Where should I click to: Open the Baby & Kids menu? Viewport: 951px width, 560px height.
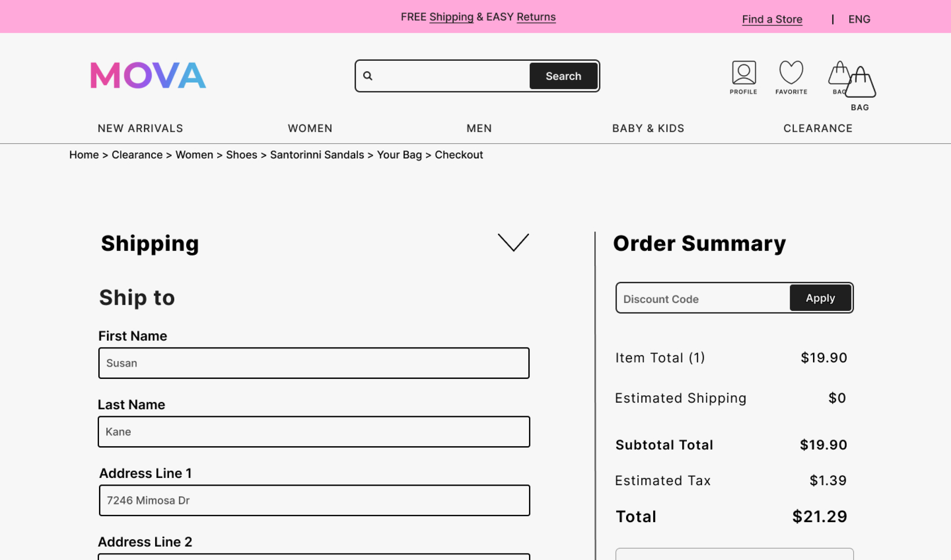point(648,128)
